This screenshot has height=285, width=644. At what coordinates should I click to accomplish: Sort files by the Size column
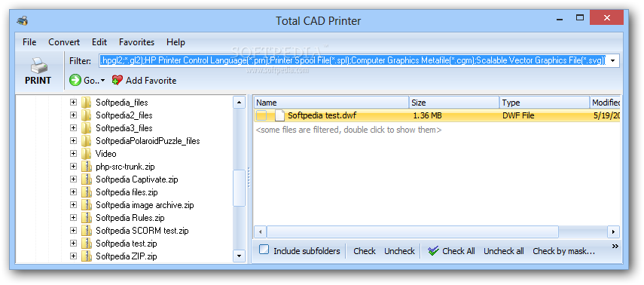(x=454, y=103)
